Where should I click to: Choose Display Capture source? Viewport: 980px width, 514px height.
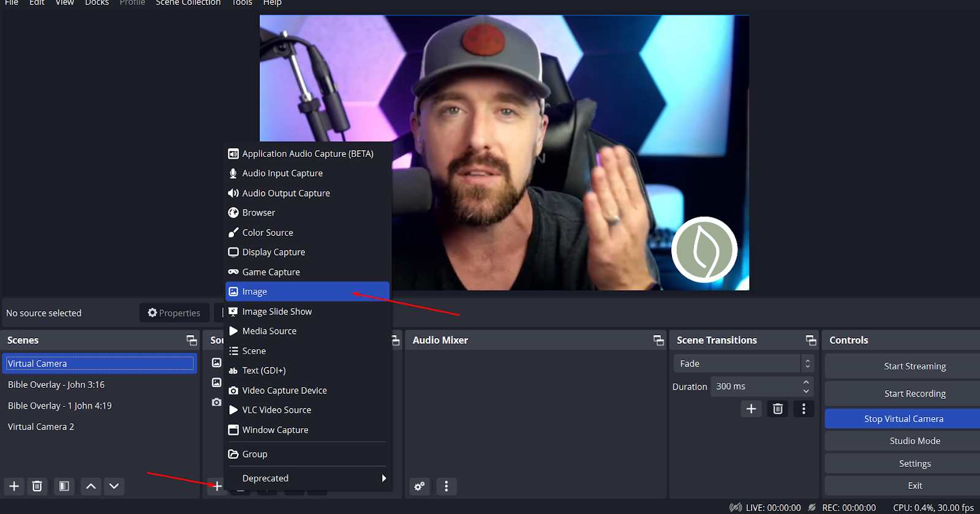(x=308, y=252)
